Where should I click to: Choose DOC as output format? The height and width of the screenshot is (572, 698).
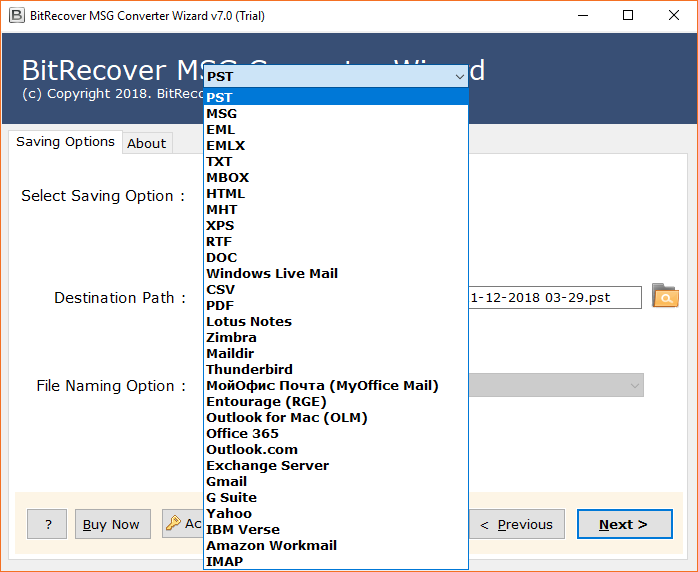336,258
